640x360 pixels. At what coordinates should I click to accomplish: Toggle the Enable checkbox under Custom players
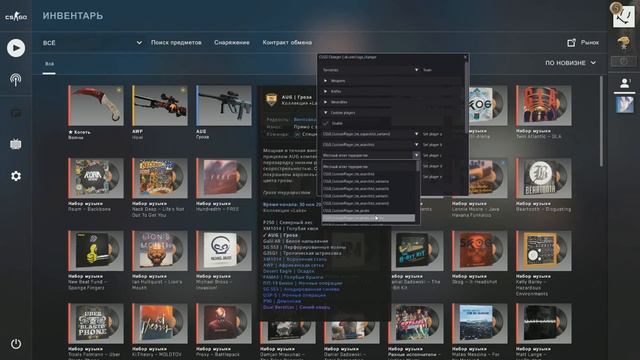coord(326,123)
